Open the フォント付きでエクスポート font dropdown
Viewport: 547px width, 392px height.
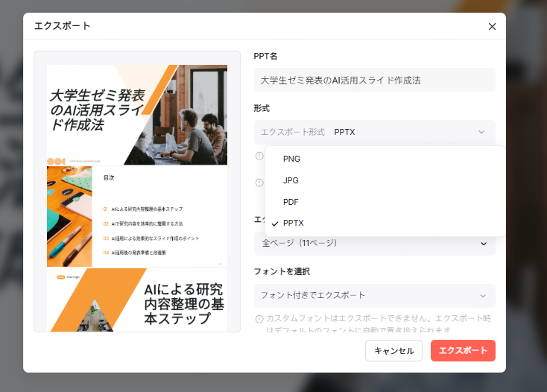374,295
